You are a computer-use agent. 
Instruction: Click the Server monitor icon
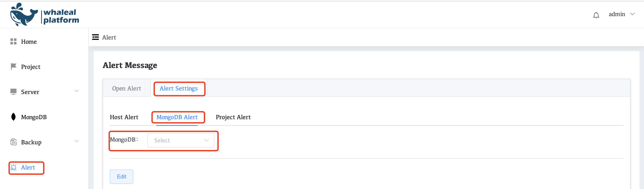(x=13, y=92)
